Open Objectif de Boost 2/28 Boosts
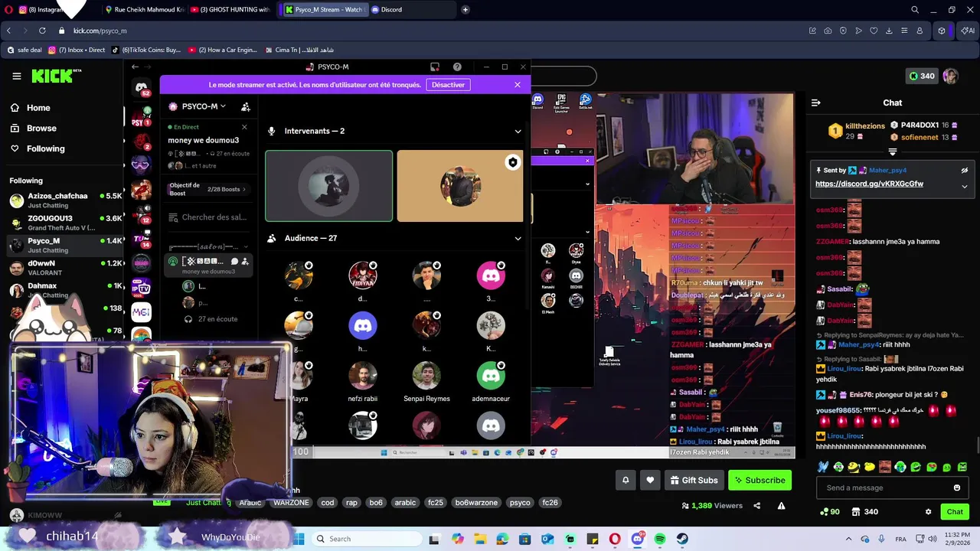 [207, 189]
